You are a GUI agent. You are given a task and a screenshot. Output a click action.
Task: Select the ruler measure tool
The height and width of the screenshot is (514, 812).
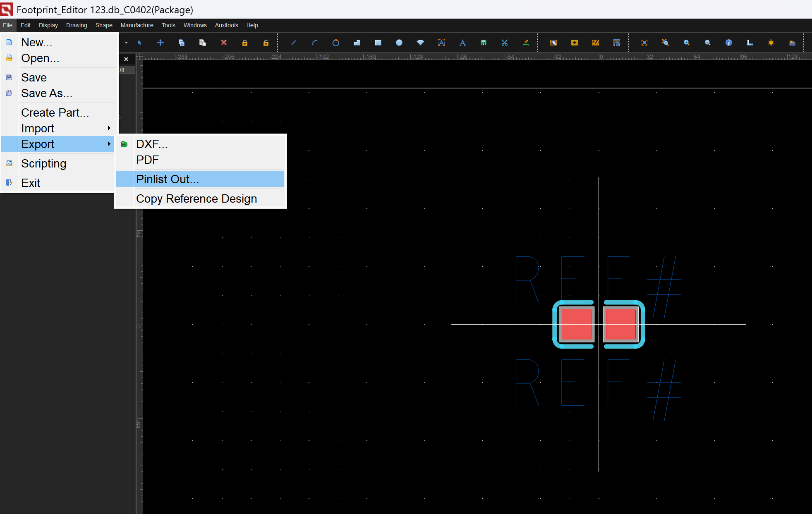750,43
